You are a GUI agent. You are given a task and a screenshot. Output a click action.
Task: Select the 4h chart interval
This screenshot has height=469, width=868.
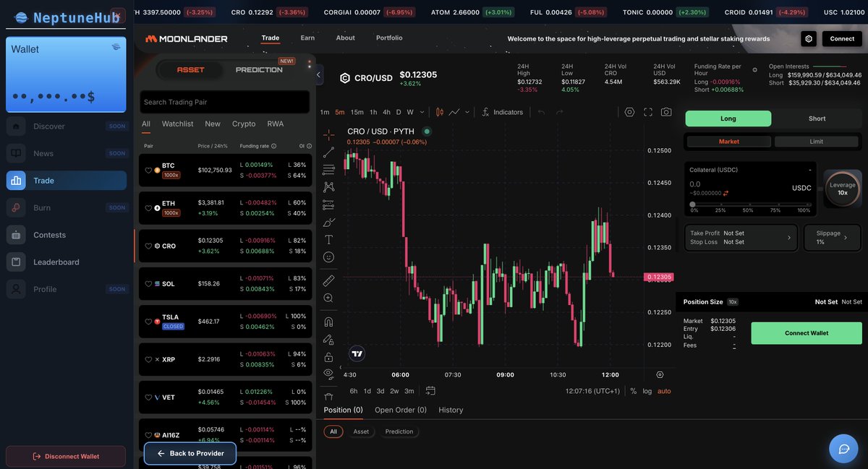pos(386,112)
